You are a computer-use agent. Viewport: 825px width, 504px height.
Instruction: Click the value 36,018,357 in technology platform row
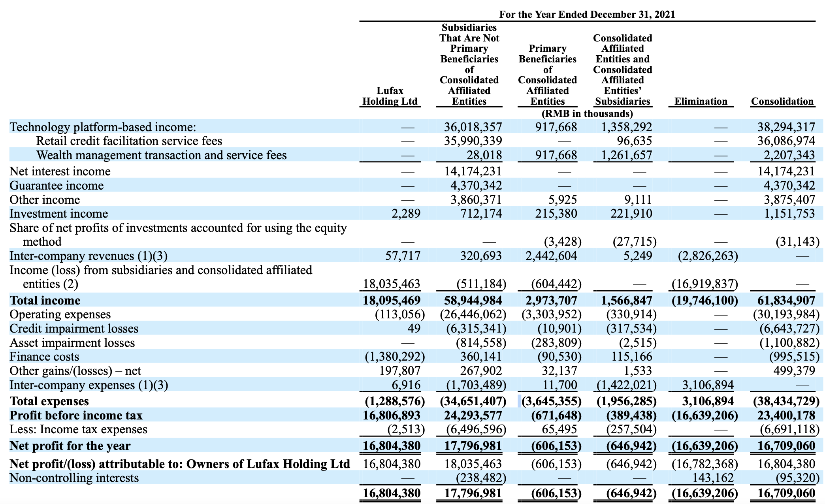point(473,127)
